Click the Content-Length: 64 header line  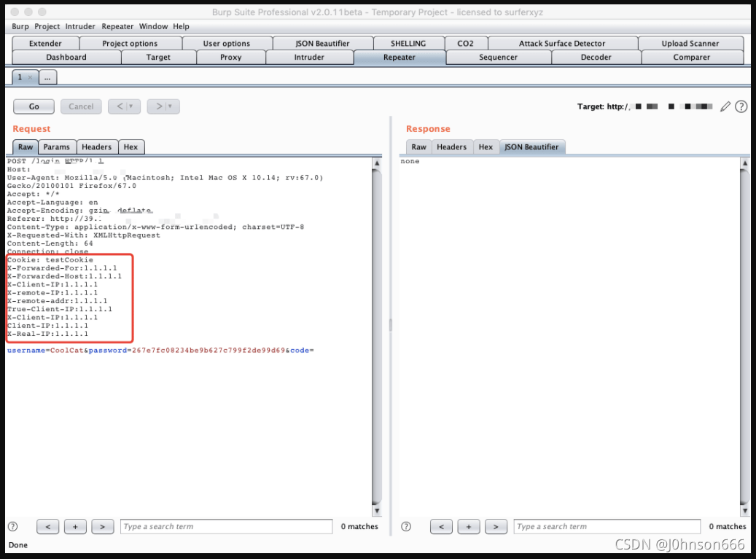tap(50, 243)
